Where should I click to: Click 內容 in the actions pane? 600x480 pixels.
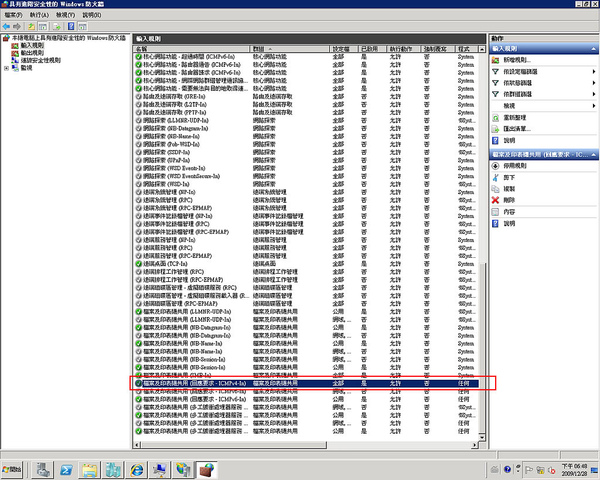point(509,212)
